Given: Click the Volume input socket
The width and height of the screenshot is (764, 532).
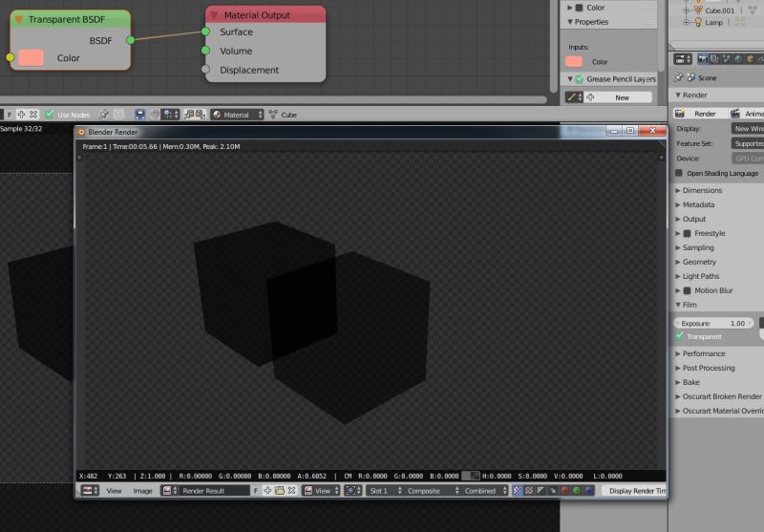Looking at the screenshot, I should tap(205, 51).
